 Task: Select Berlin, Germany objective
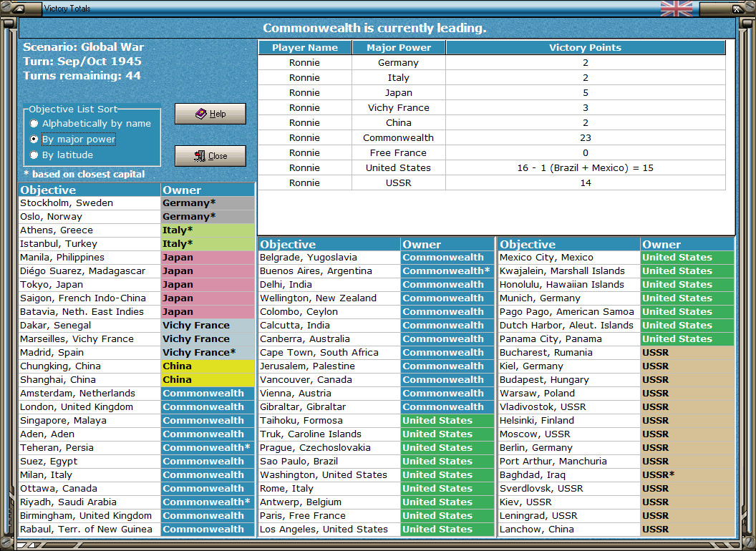pos(569,447)
